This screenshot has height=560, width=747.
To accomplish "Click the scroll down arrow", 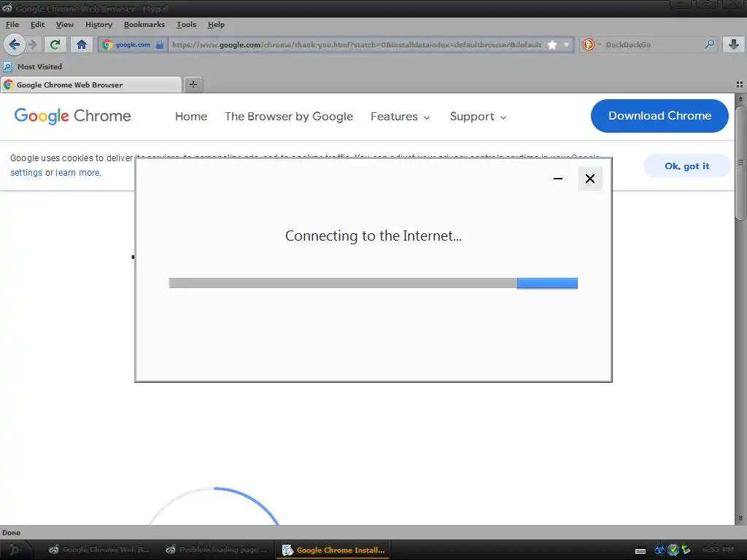I will point(740,518).
